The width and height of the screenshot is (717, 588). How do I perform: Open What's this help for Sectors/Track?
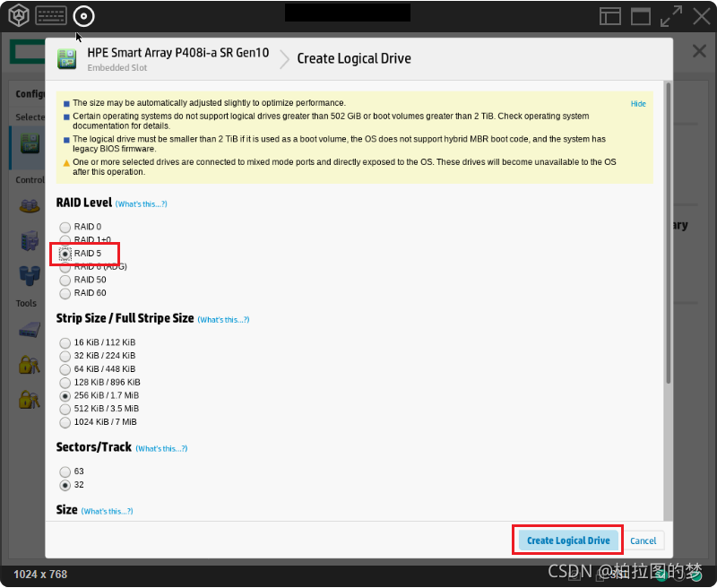coord(161,449)
